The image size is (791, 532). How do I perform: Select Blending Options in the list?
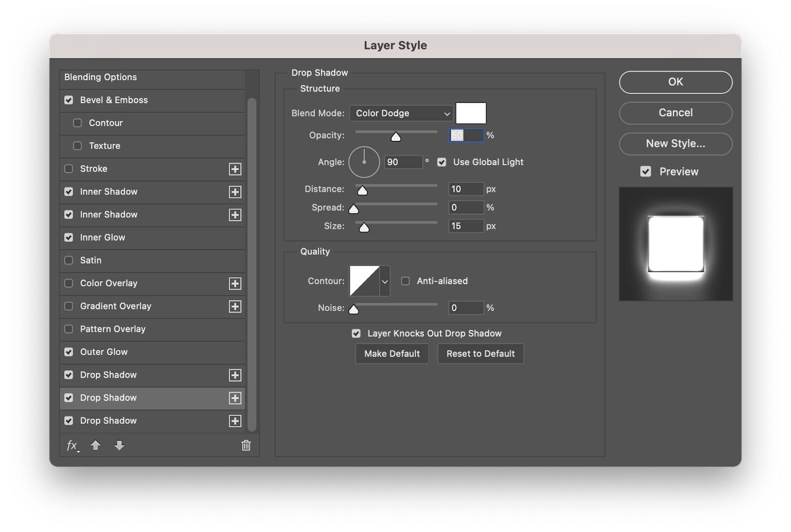[101, 77]
